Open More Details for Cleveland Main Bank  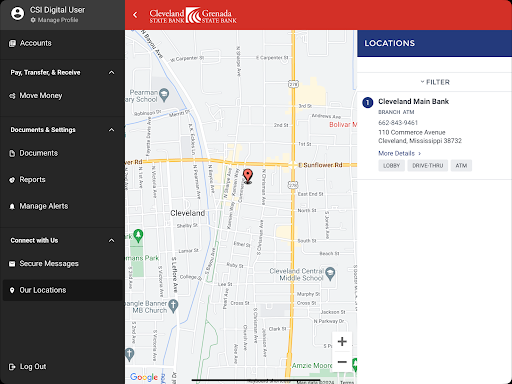(x=400, y=153)
